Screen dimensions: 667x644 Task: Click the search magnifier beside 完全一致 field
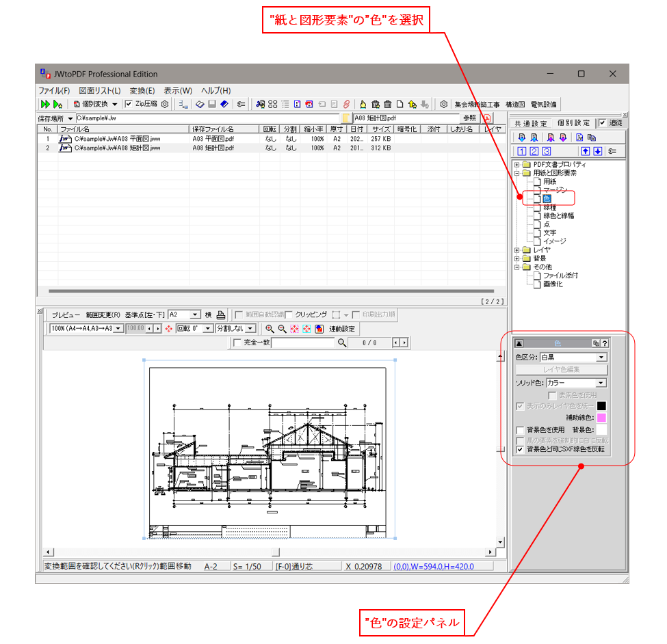(341, 343)
